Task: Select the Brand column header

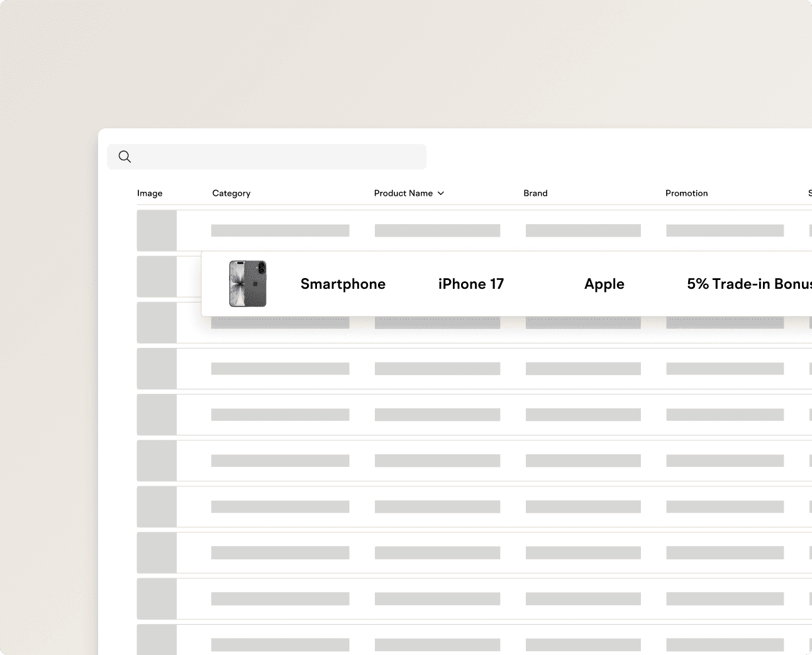Action: click(x=535, y=193)
